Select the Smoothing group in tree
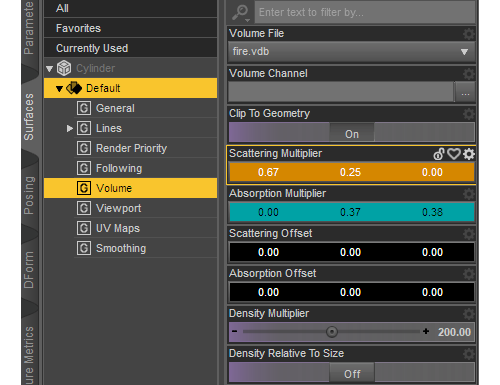Viewport: 500px width, 385px height. pyautogui.click(x=121, y=248)
